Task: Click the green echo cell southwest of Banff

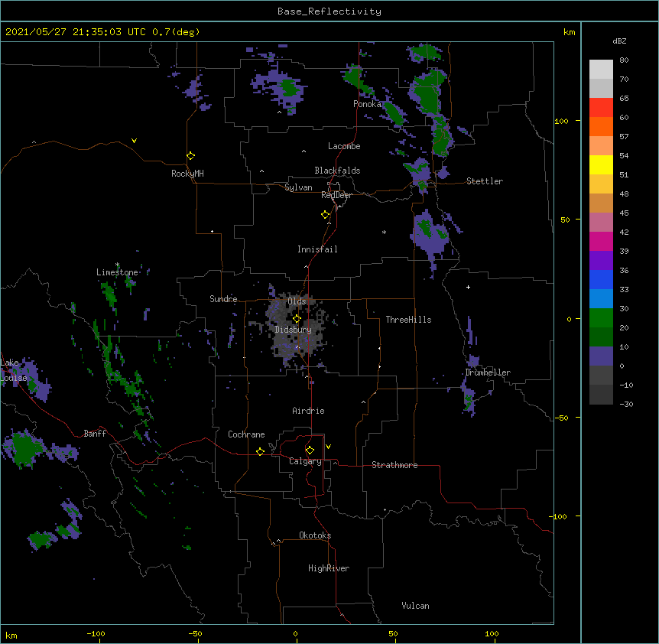Action: (23, 448)
